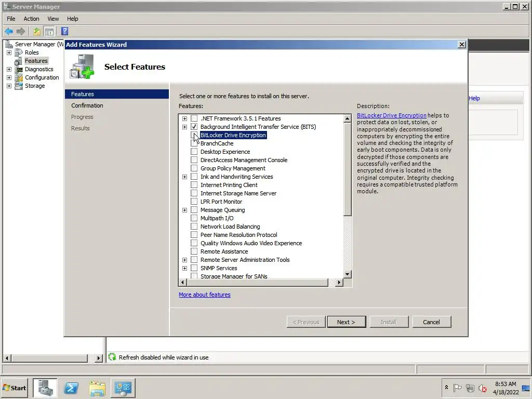532x399 pixels.
Task: Click the Next button
Action: coord(347,322)
